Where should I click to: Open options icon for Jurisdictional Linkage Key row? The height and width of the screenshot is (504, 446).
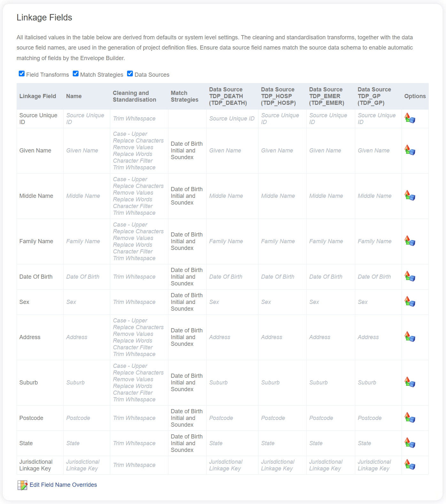coord(410,465)
